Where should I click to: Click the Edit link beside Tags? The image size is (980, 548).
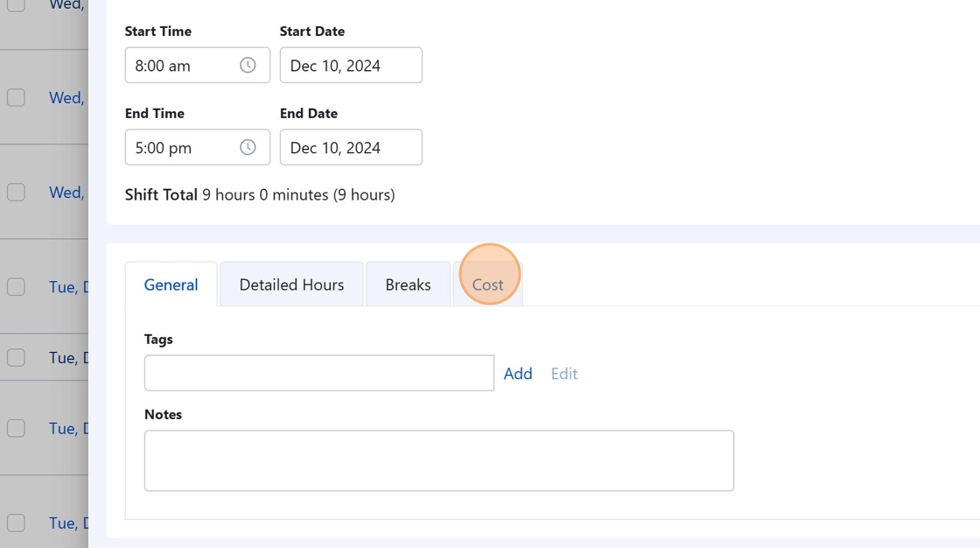coord(564,374)
